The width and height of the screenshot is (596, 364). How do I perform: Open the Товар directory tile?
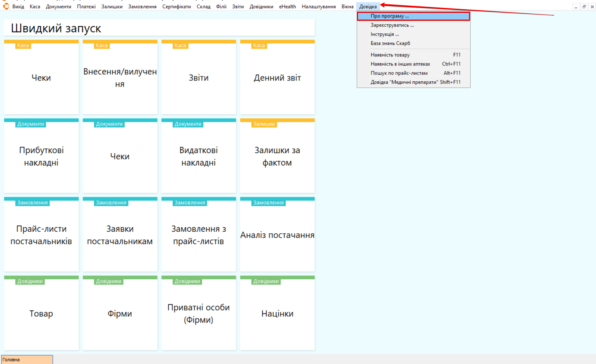tap(41, 313)
